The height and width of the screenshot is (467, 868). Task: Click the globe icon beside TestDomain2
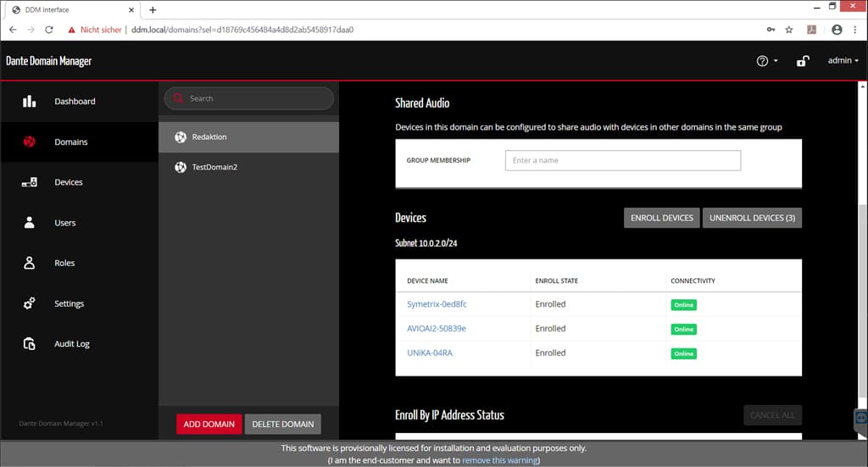click(x=181, y=167)
